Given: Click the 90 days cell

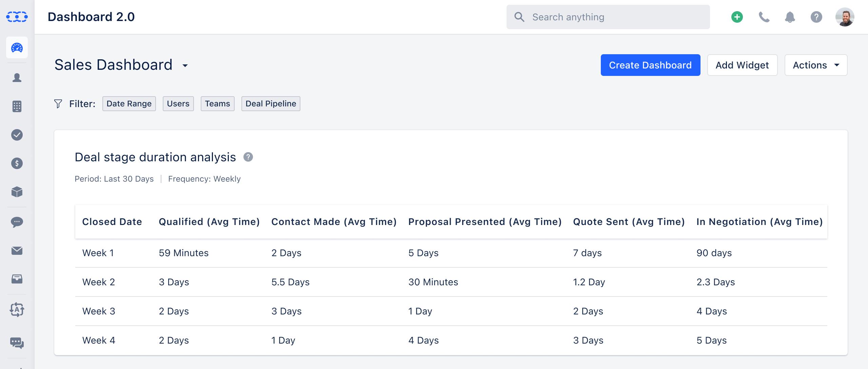Looking at the screenshot, I should pyautogui.click(x=714, y=253).
